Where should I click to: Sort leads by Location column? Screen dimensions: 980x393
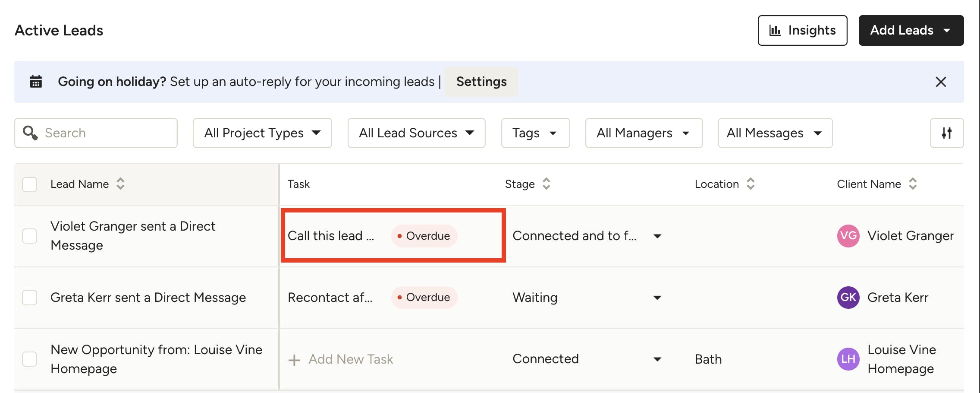[x=751, y=184]
